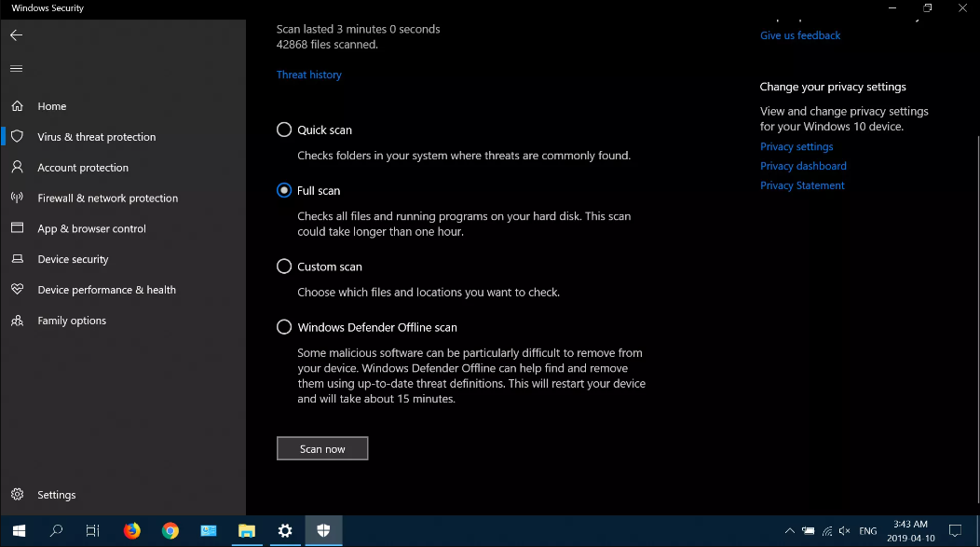Open the app left of File Explorer

coord(208,531)
